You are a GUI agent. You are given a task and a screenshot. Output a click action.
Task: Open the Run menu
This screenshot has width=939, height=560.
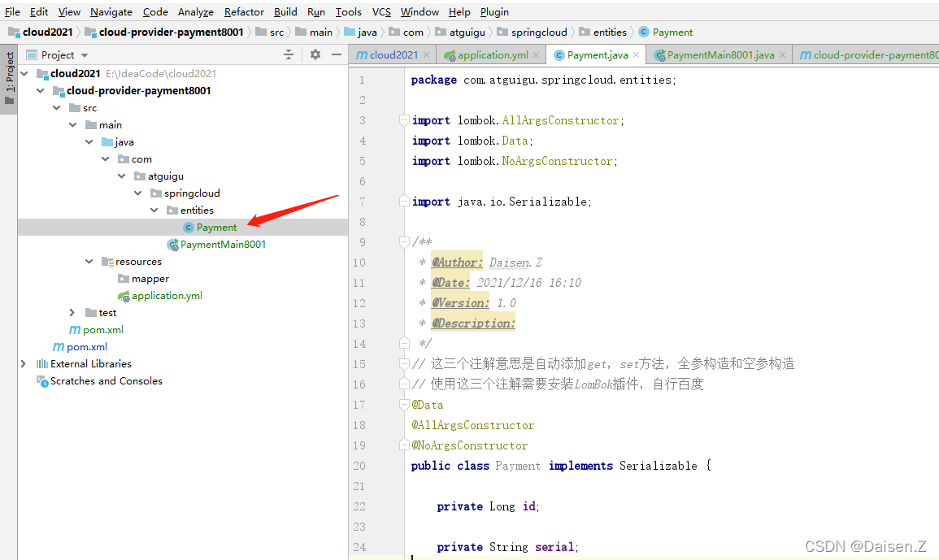[x=316, y=11]
